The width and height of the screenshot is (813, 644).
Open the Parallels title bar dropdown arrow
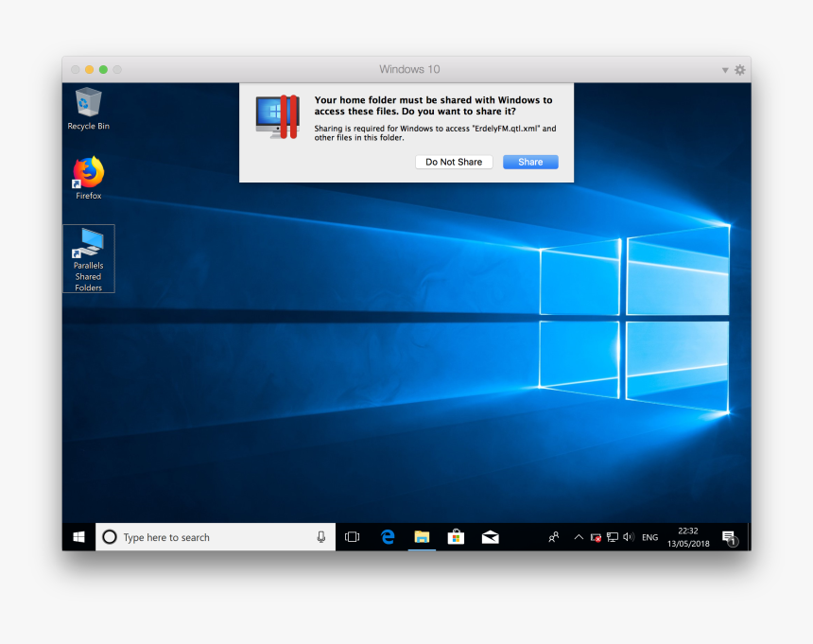coord(723,69)
